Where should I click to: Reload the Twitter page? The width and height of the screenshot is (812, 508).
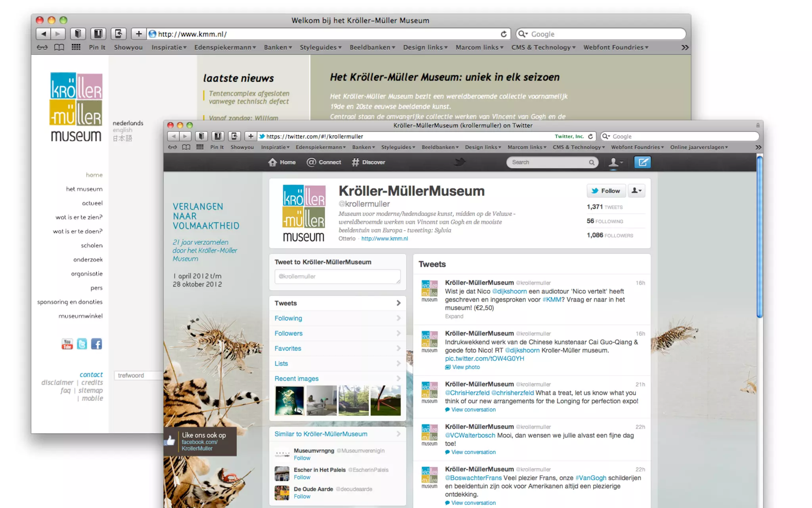coord(590,137)
